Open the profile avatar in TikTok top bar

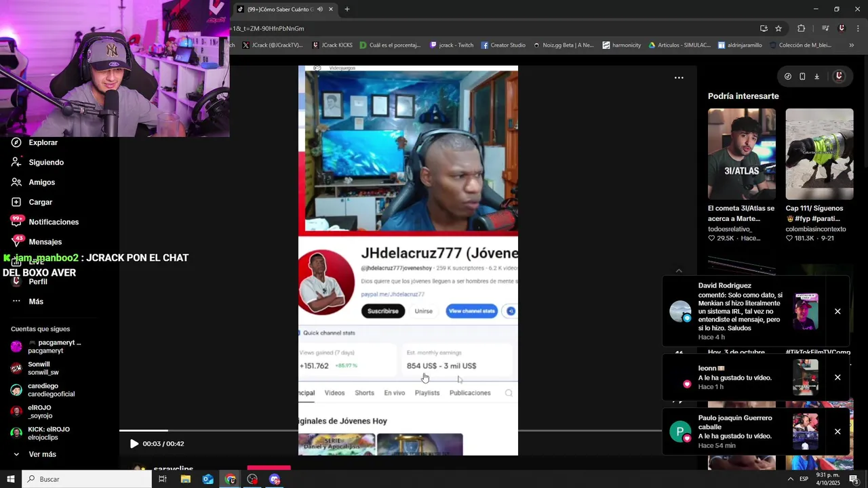(839, 77)
